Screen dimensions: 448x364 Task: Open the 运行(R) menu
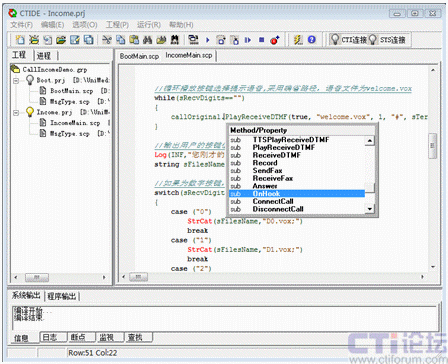point(149,25)
